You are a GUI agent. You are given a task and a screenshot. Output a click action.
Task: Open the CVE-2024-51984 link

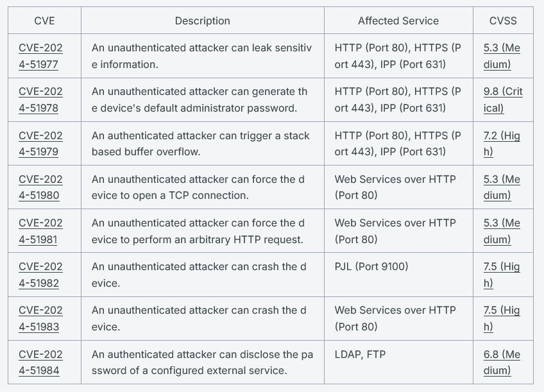[x=40, y=362]
